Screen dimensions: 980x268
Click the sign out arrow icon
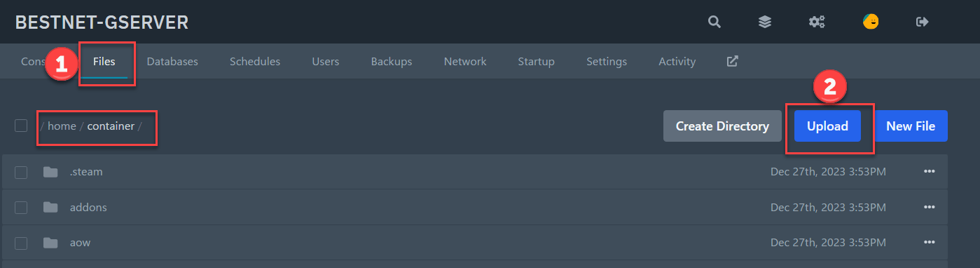tap(923, 22)
